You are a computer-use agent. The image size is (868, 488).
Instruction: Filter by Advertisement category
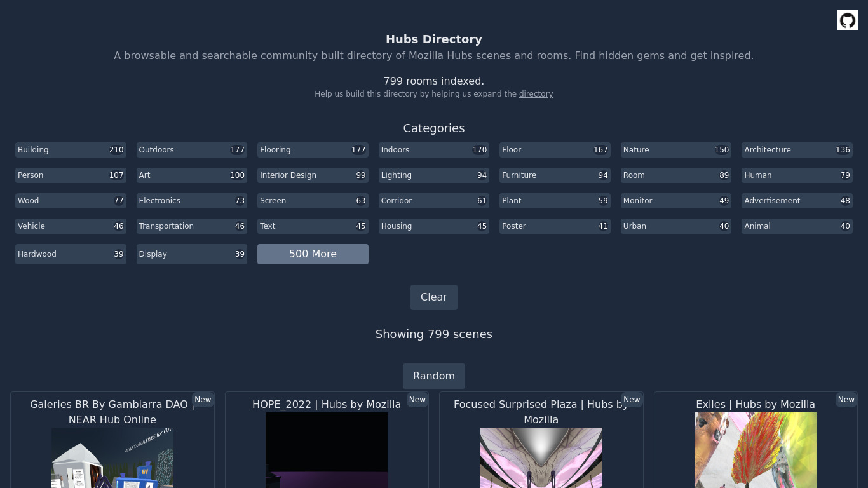[x=797, y=201]
